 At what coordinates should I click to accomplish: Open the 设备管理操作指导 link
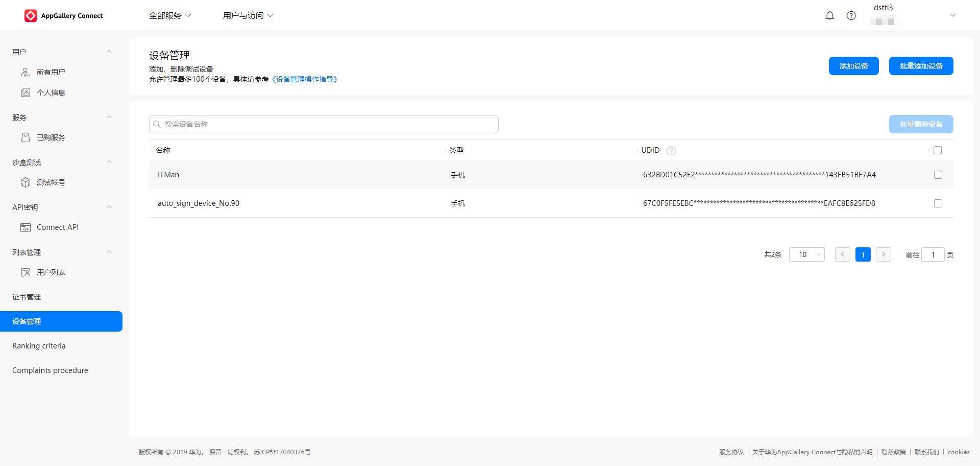[x=305, y=79]
